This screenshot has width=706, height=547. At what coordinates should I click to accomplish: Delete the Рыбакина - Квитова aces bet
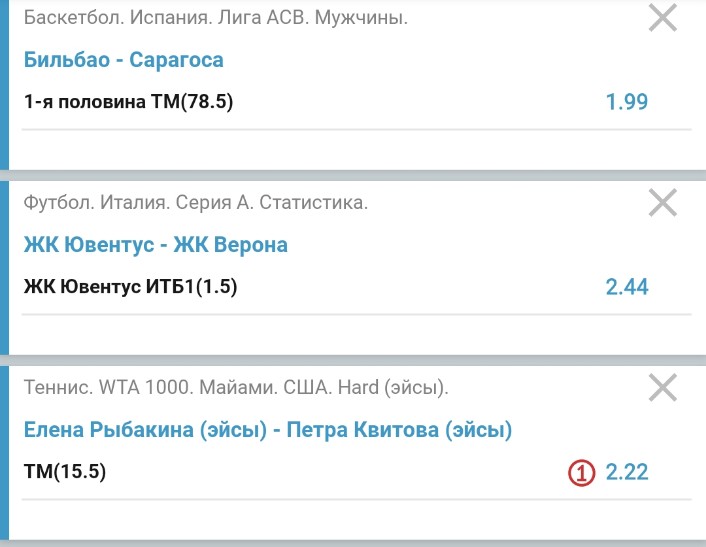pyautogui.click(x=663, y=387)
